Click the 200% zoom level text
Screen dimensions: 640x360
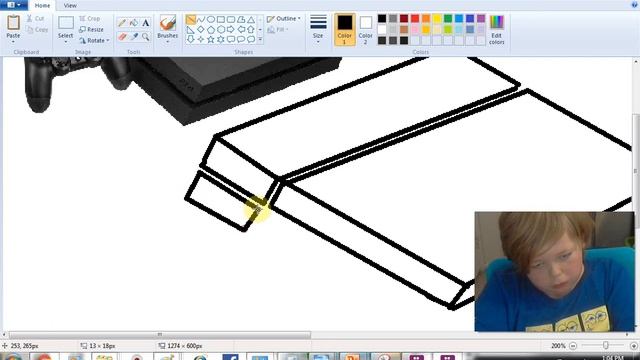pyautogui.click(x=558, y=346)
